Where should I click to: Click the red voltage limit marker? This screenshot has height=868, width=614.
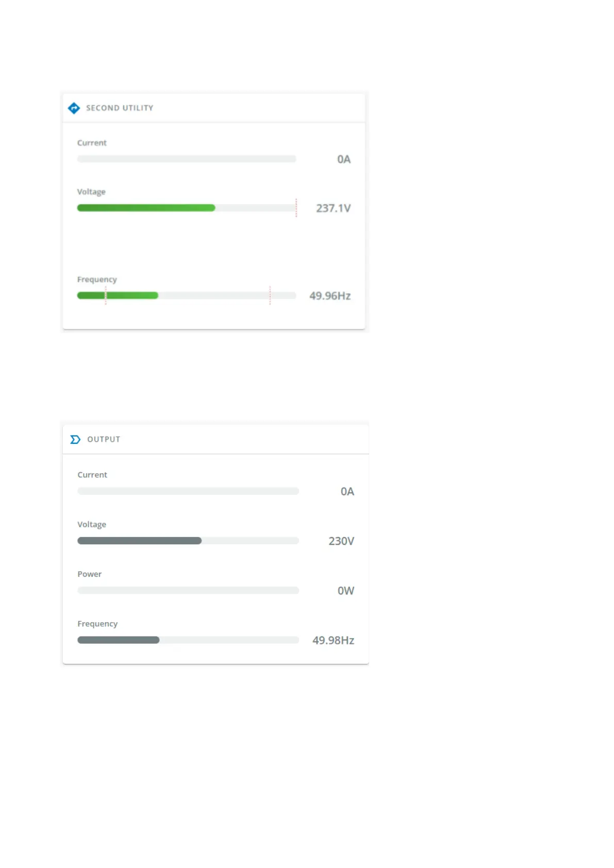tap(296, 208)
